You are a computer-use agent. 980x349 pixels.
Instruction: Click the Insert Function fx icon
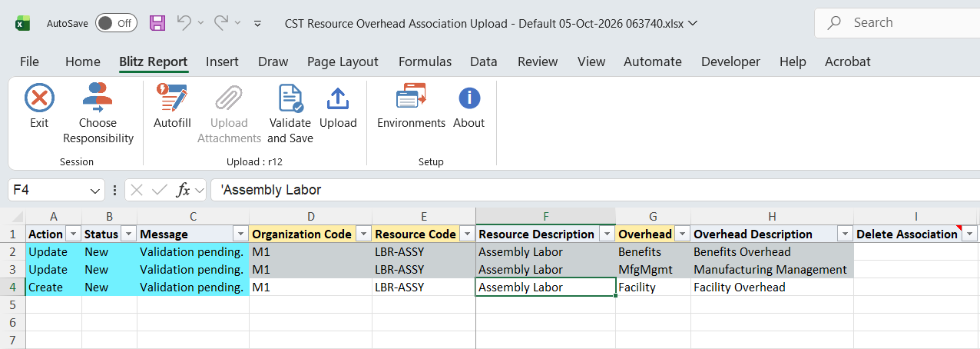(183, 190)
